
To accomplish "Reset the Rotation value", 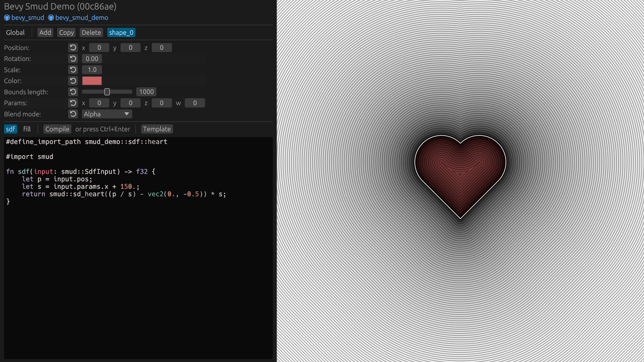I will [x=73, y=59].
